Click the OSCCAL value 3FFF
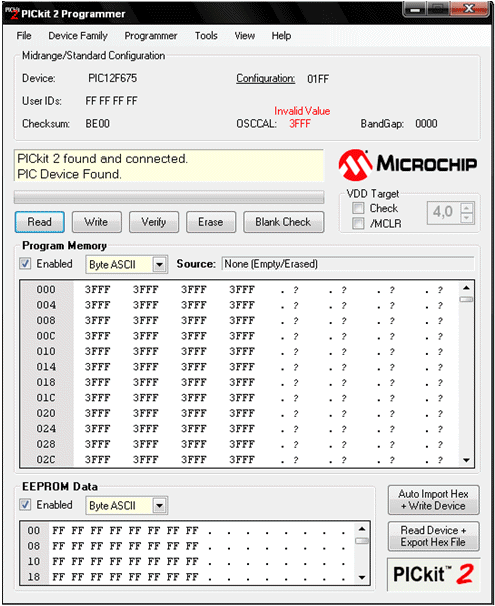 [300, 124]
